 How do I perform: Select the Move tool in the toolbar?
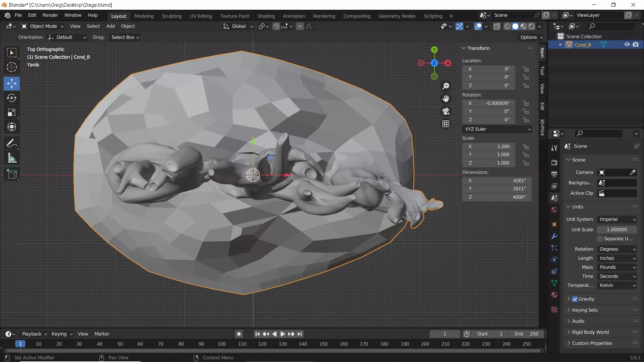click(x=12, y=83)
